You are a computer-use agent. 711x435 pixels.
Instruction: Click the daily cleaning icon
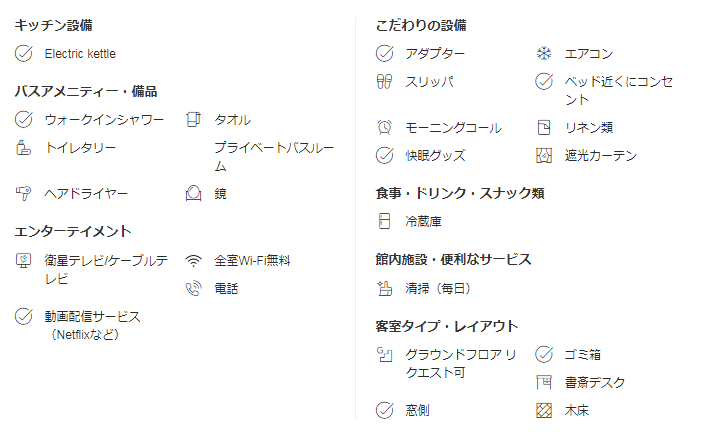(x=384, y=289)
